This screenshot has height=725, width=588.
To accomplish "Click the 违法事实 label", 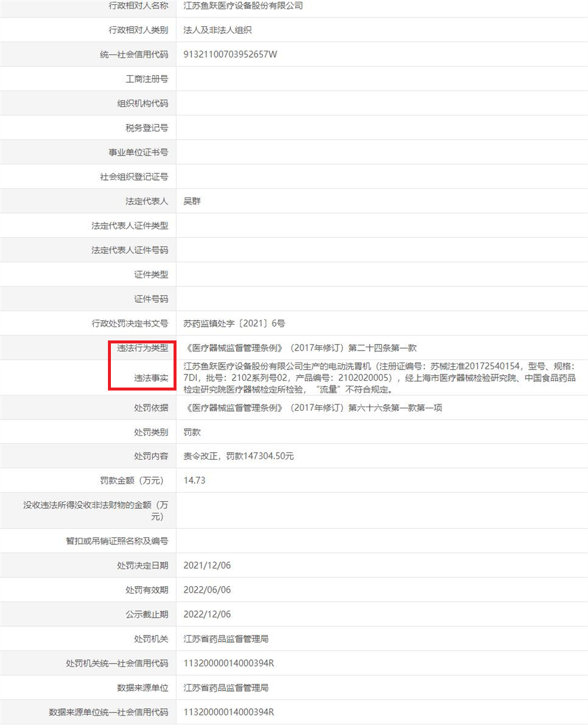I will [x=151, y=378].
